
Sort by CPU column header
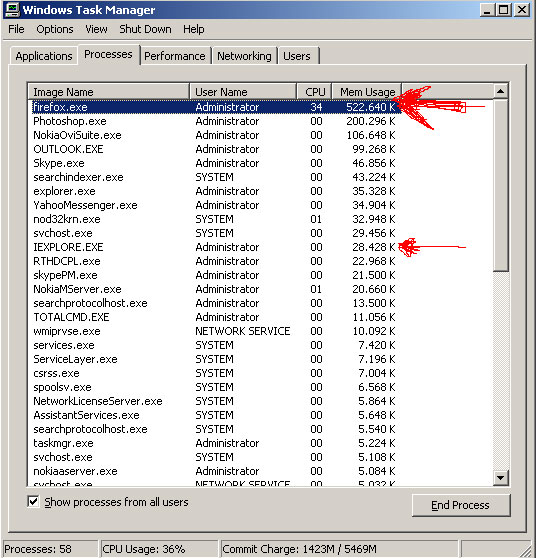click(x=314, y=92)
